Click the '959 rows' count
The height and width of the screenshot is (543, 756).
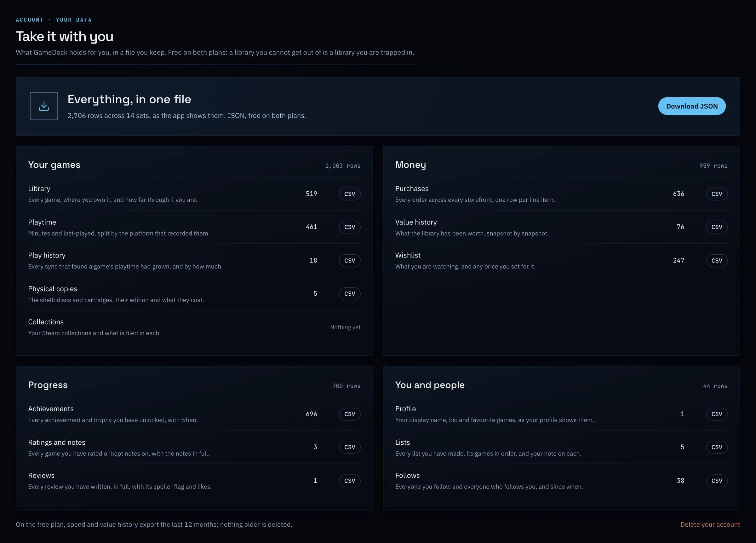pyautogui.click(x=713, y=166)
